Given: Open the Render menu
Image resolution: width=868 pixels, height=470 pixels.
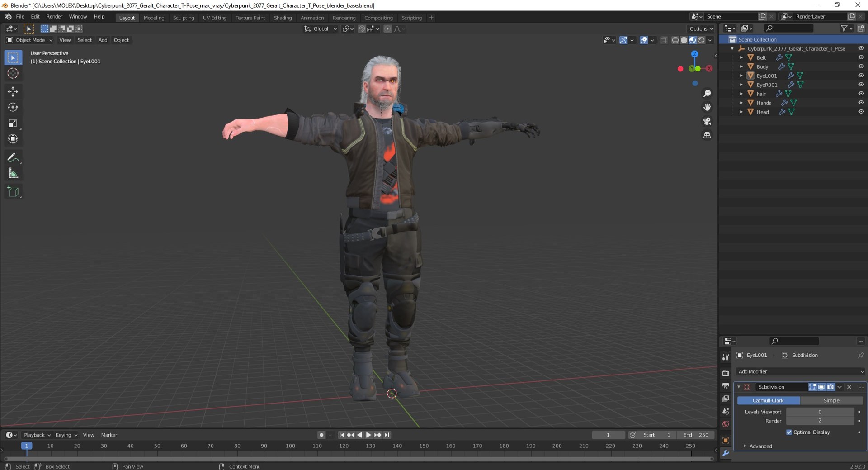Looking at the screenshot, I should 54,17.
